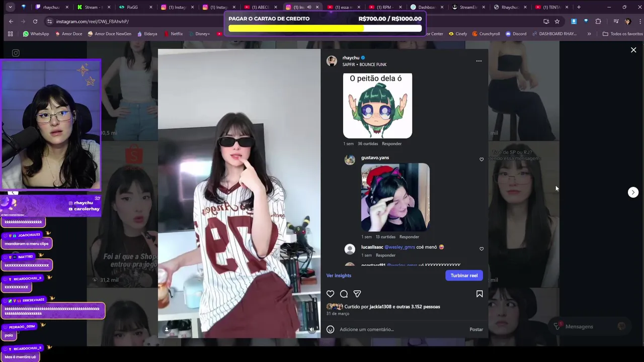The width and height of the screenshot is (644, 362).
Task: Open the gustavo.yans username link
Action: pyautogui.click(x=375, y=158)
